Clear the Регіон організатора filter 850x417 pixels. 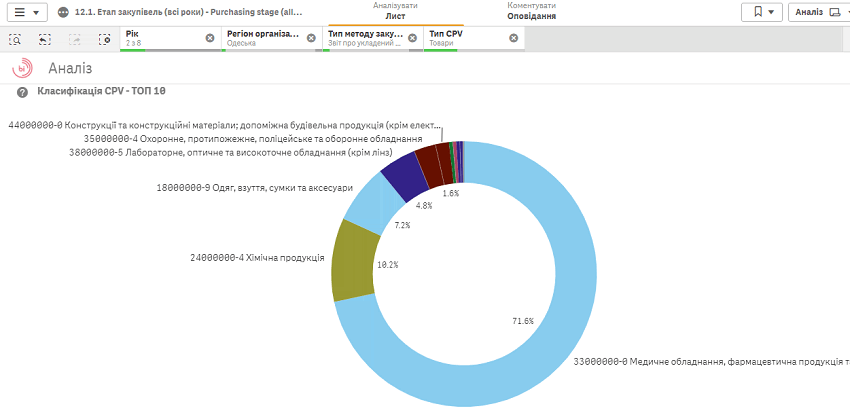tap(311, 38)
